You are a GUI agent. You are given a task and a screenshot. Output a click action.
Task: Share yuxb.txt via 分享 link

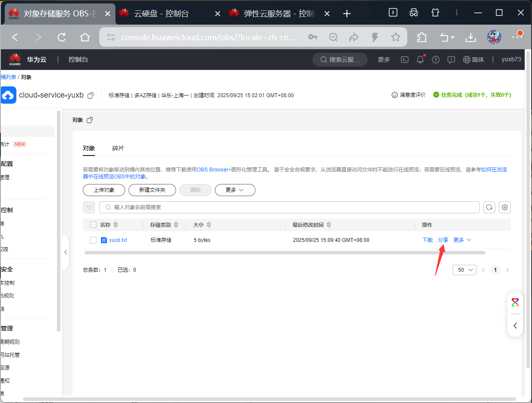[443, 240]
